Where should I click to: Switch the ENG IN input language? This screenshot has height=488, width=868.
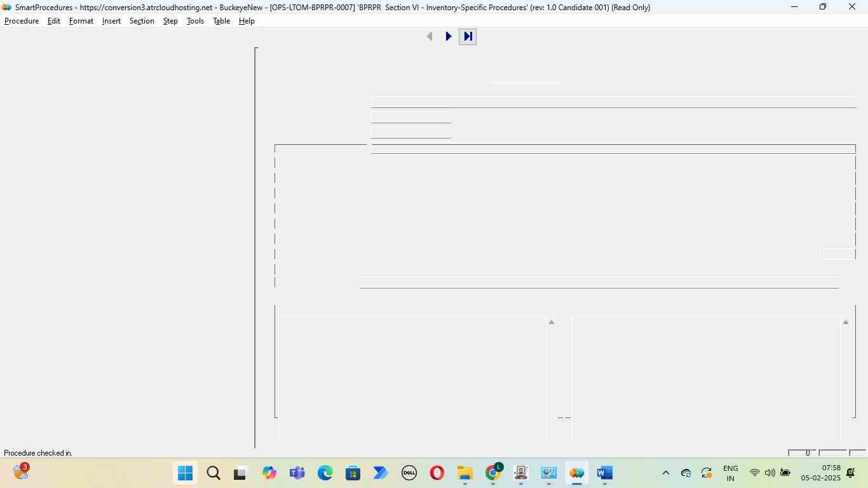[x=731, y=473]
